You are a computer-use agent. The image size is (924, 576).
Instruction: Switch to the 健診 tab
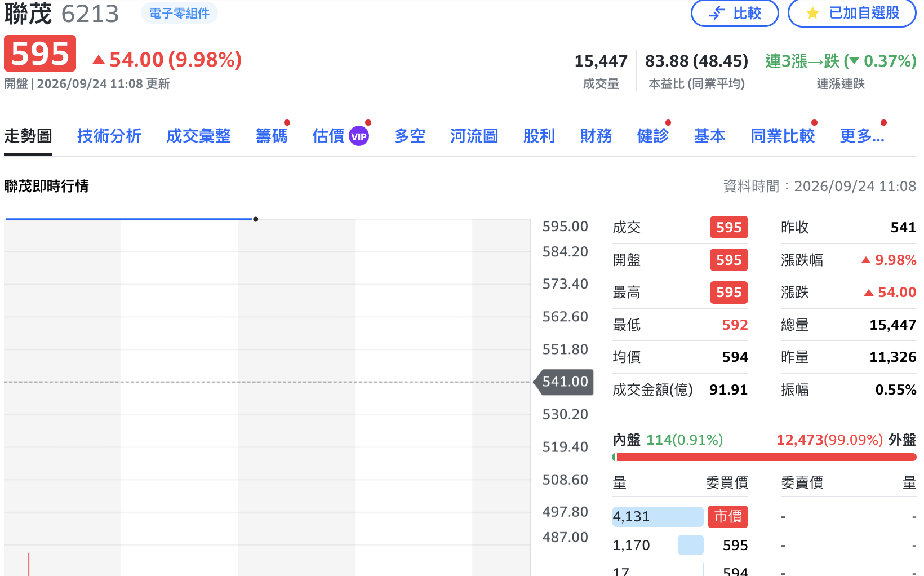coord(653,136)
